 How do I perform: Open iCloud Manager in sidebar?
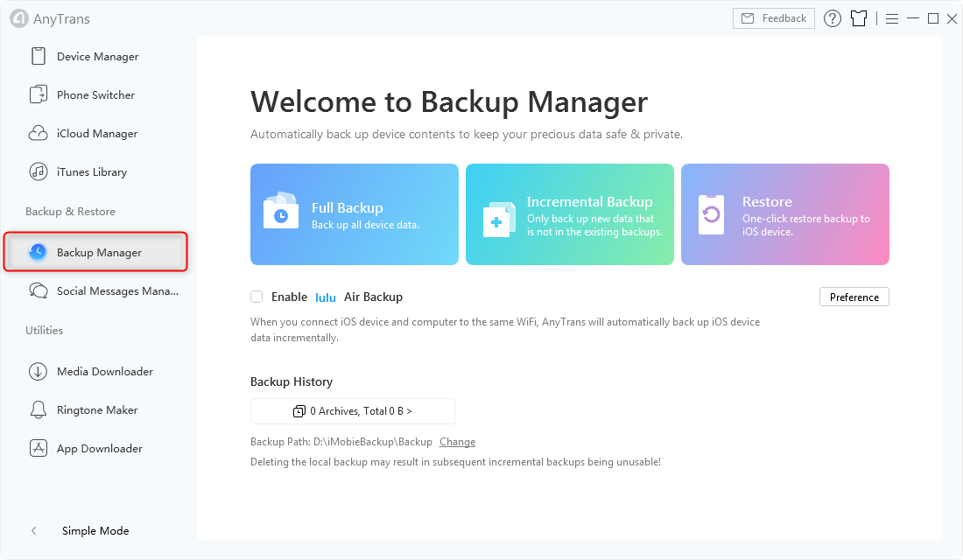click(x=95, y=133)
